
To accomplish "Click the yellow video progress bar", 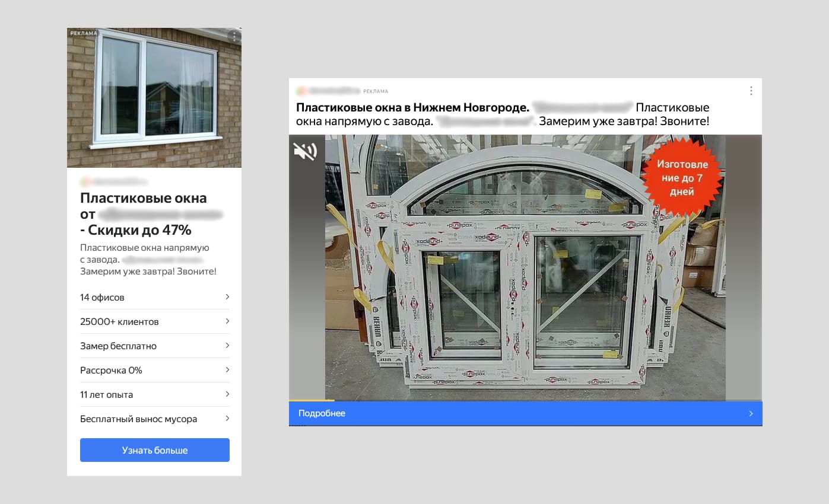I will pos(312,400).
